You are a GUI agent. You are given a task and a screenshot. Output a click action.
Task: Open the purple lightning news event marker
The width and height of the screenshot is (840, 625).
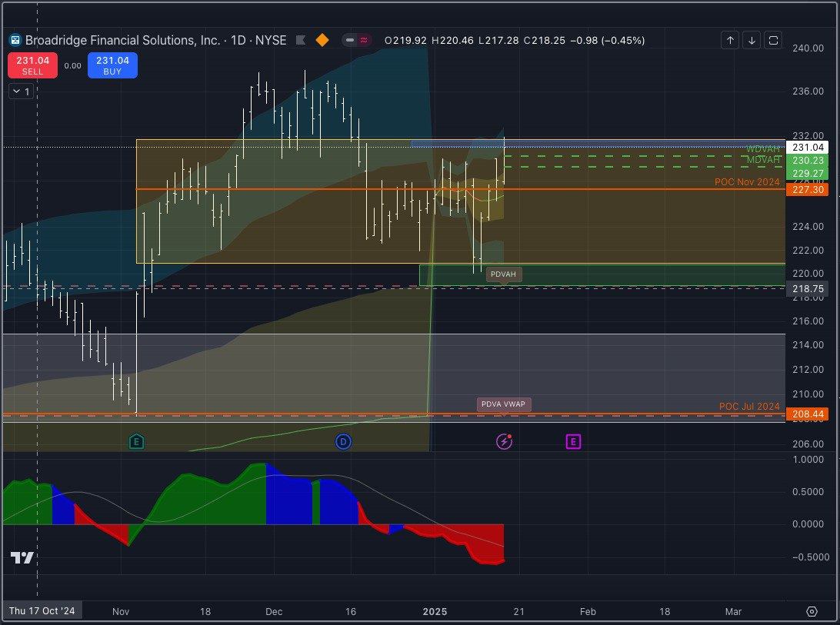click(x=504, y=441)
